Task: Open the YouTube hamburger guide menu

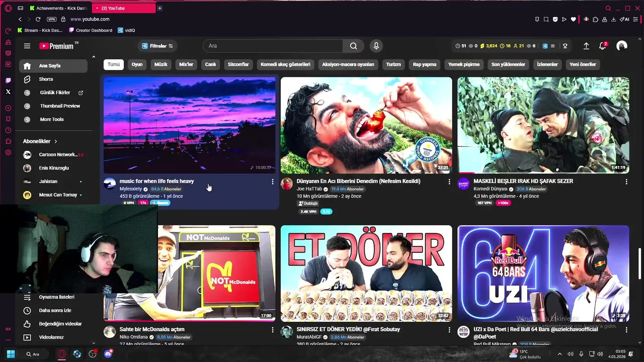Action: 27,46
